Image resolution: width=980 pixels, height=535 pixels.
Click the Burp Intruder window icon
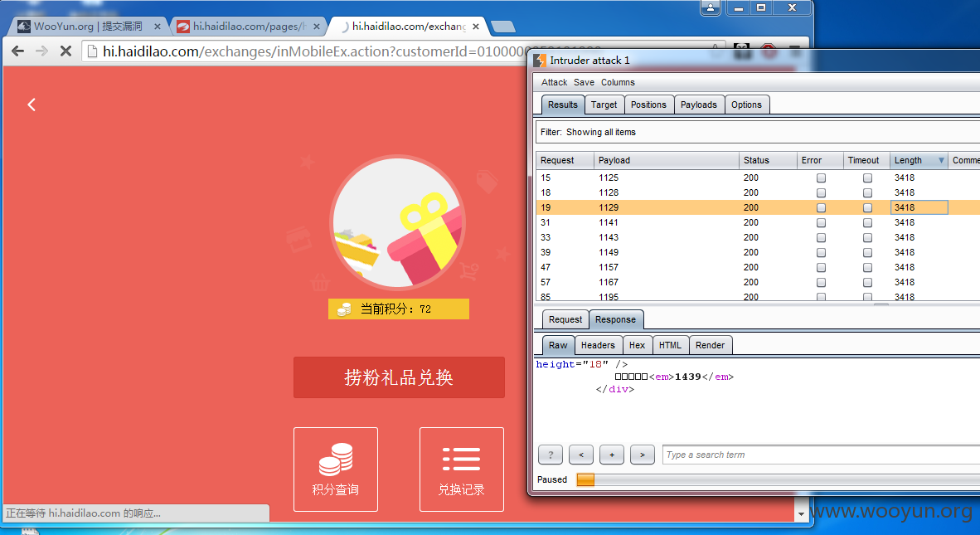click(x=540, y=60)
